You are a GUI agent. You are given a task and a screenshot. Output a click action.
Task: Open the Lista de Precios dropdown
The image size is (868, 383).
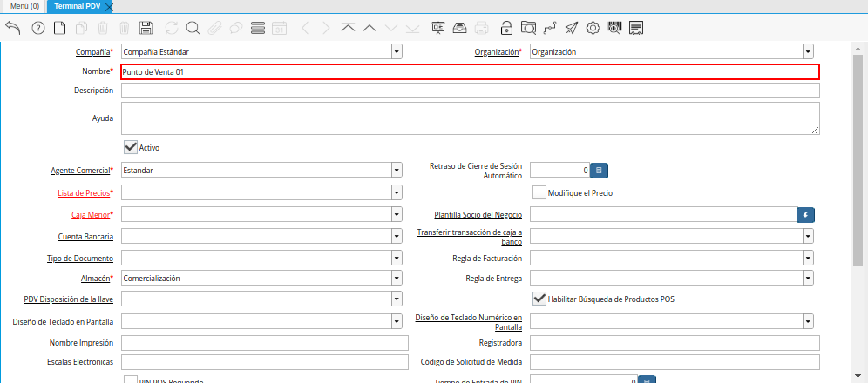(397, 192)
